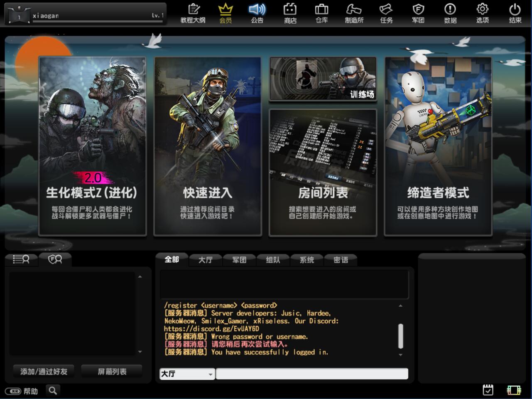Click friend list scroll-up arrow

tap(140, 276)
